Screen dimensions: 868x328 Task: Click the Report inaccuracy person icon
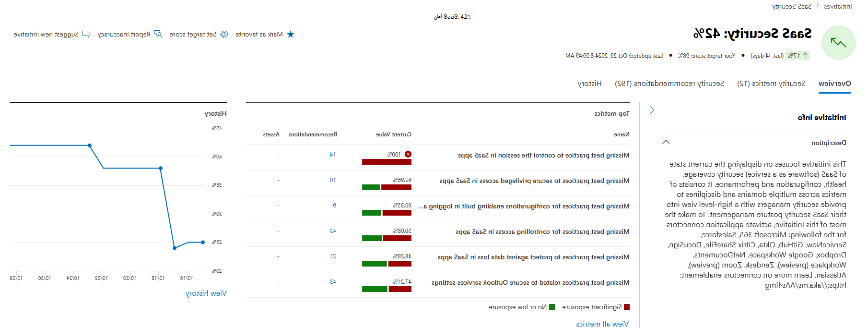(158, 35)
